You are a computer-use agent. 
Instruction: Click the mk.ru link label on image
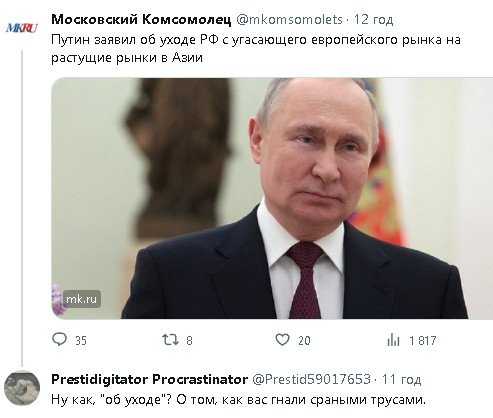click(x=82, y=299)
